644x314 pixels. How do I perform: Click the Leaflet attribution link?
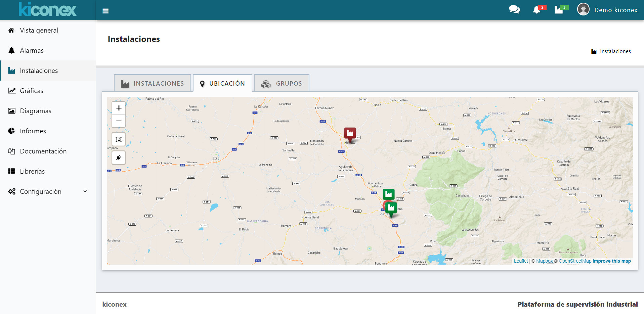pos(521,261)
